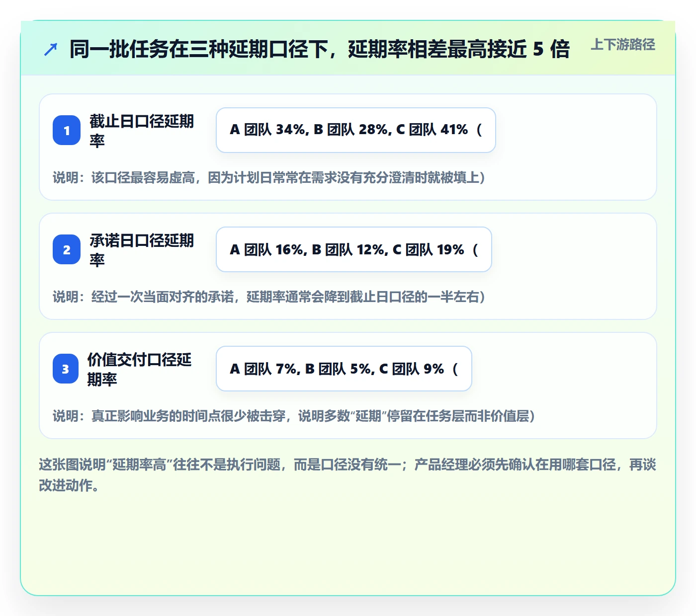The height and width of the screenshot is (616, 696).
Task: Click the note starting 说明：该口径最容易虚高
Action: tap(269, 177)
